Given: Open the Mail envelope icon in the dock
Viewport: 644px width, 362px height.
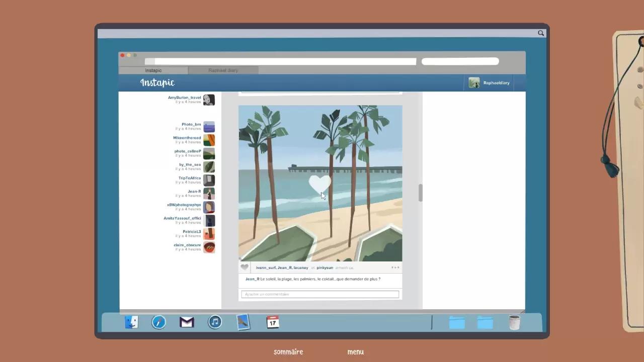Looking at the screenshot, I should (x=187, y=322).
